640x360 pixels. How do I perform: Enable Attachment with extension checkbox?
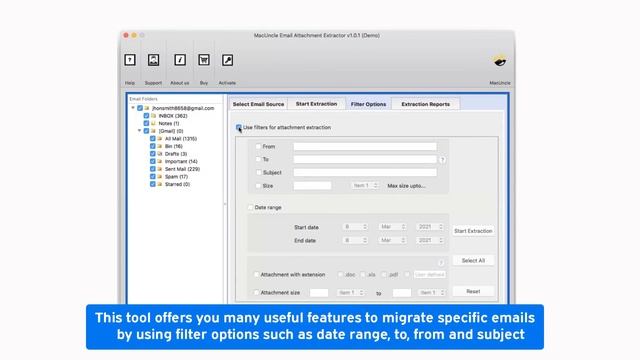[x=256, y=275]
